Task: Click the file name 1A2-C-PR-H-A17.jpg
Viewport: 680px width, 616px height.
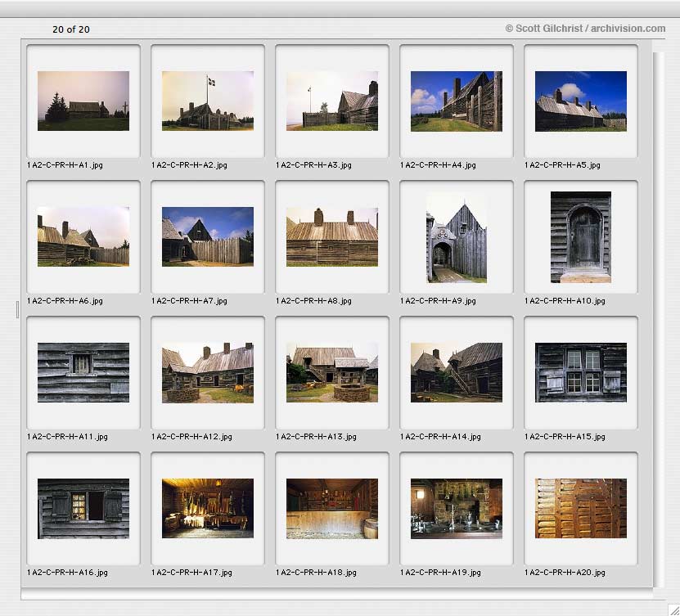Action: (x=192, y=572)
